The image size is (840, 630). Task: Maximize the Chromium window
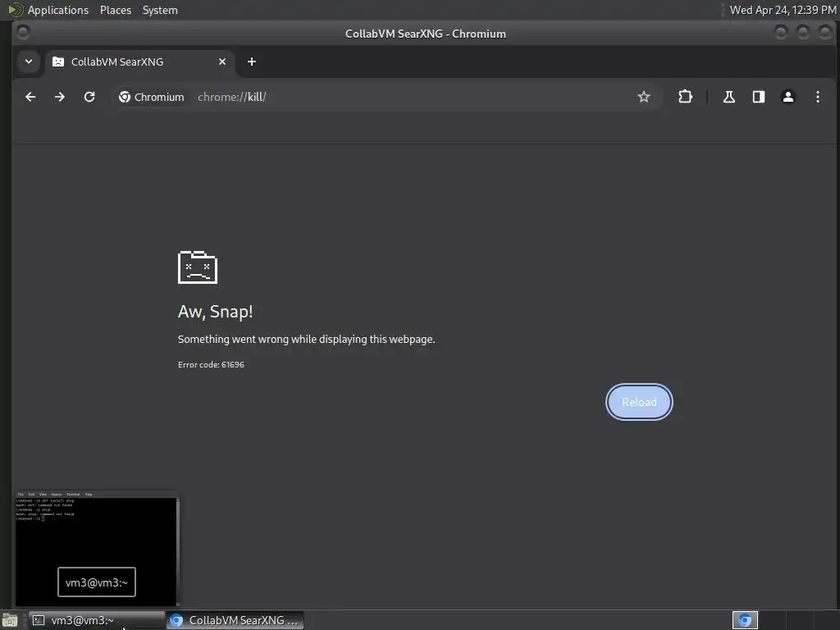[803, 33]
